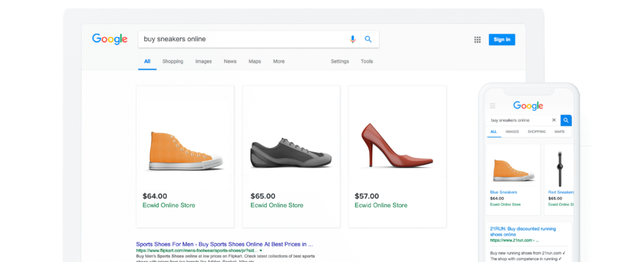Open the '21RUN: Buy discounted running shoes' link

(523, 232)
